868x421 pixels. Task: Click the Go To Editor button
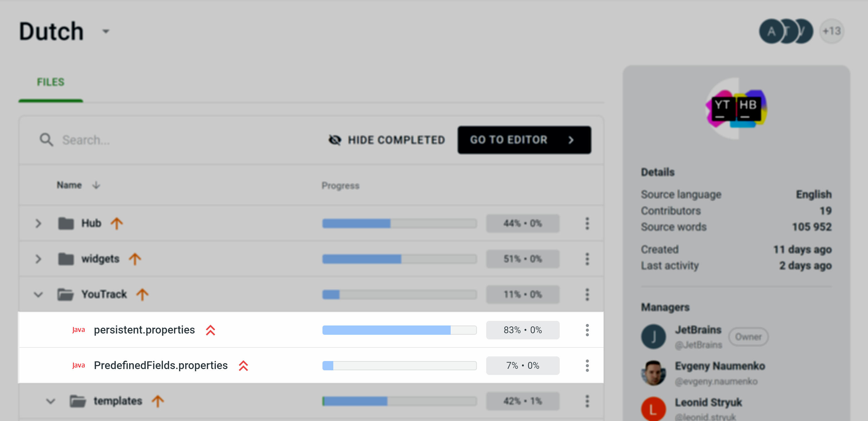[x=524, y=140]
